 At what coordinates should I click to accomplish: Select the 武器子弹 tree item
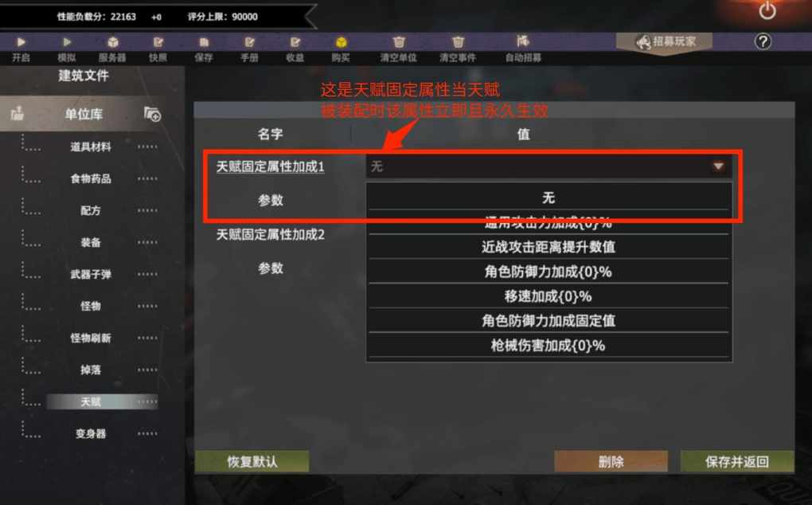[x=91, y=274]
